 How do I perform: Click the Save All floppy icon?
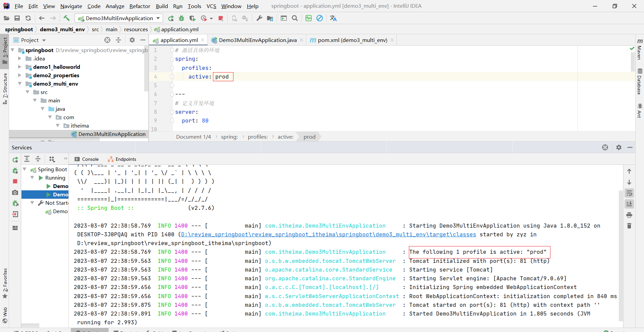17,18
